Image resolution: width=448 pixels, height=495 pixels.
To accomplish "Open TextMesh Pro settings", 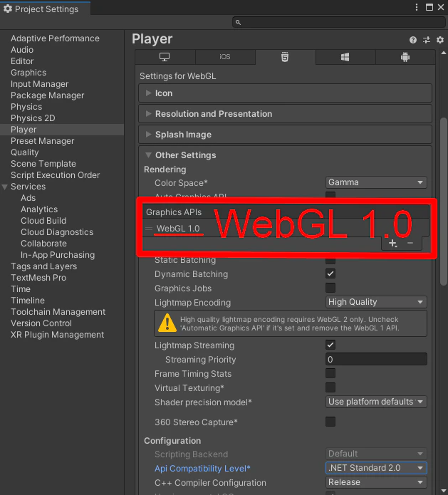I will click(38, 278).
